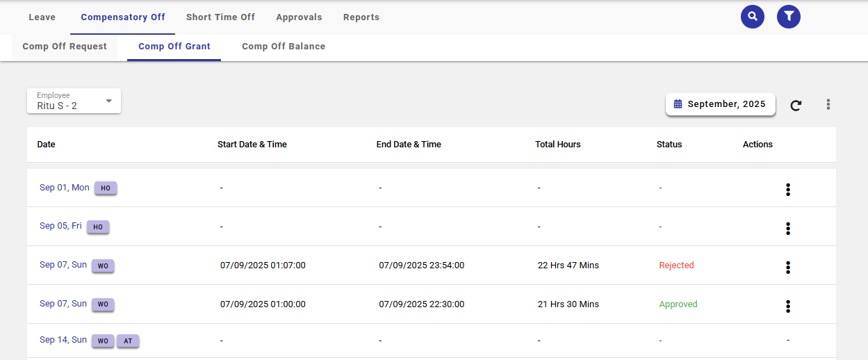Go to the Approvals tab
Viewport: 868px width, 360px height.
tap(299, 17)
